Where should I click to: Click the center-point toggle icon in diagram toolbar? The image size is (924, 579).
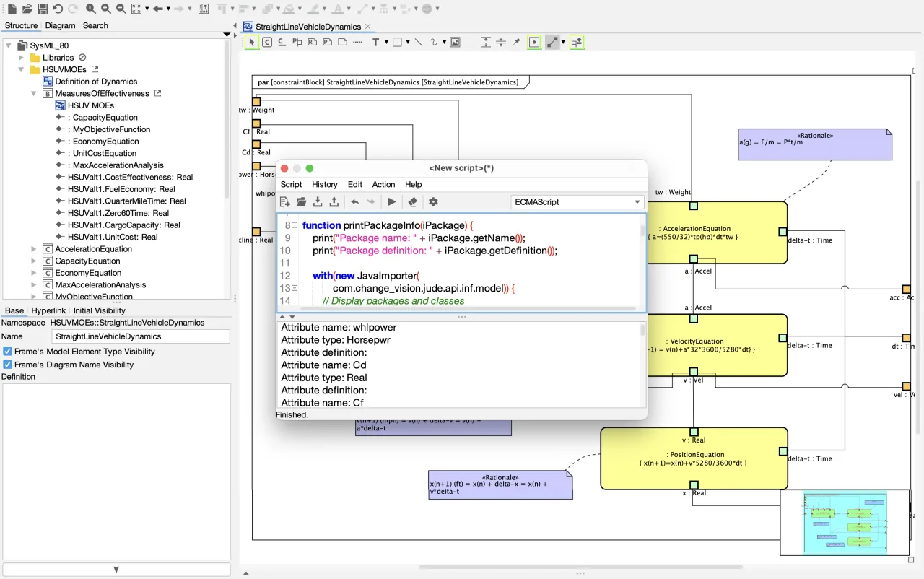pos(534,43)
